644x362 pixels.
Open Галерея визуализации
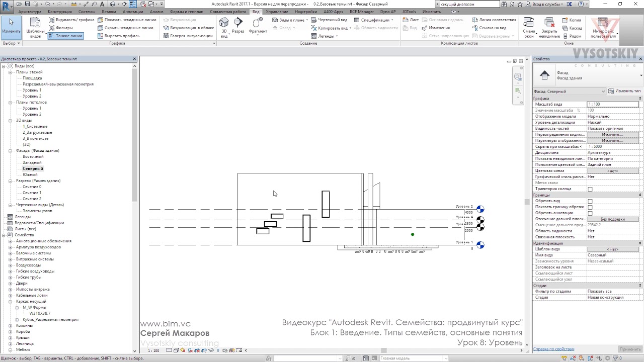[188, 36]
